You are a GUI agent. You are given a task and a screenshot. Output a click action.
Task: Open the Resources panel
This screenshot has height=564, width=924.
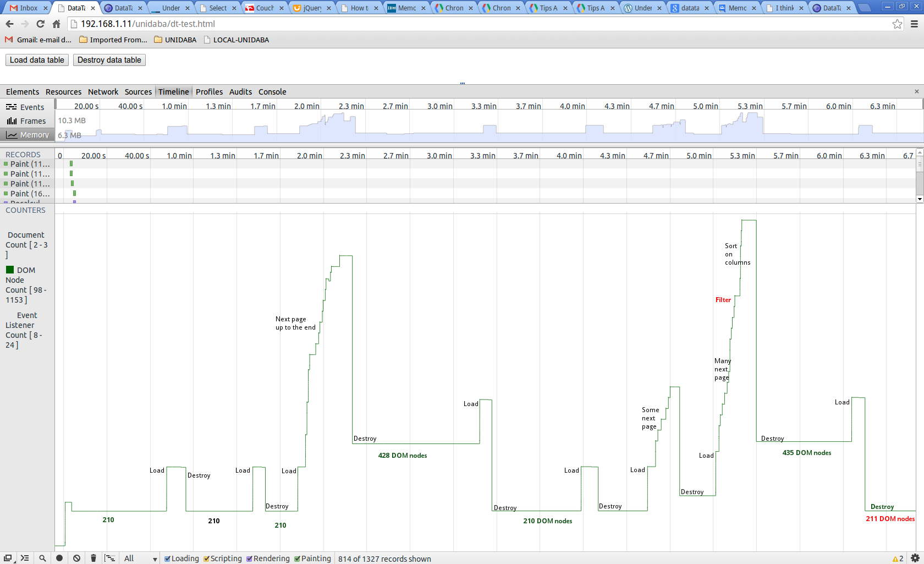coord(63,92)
